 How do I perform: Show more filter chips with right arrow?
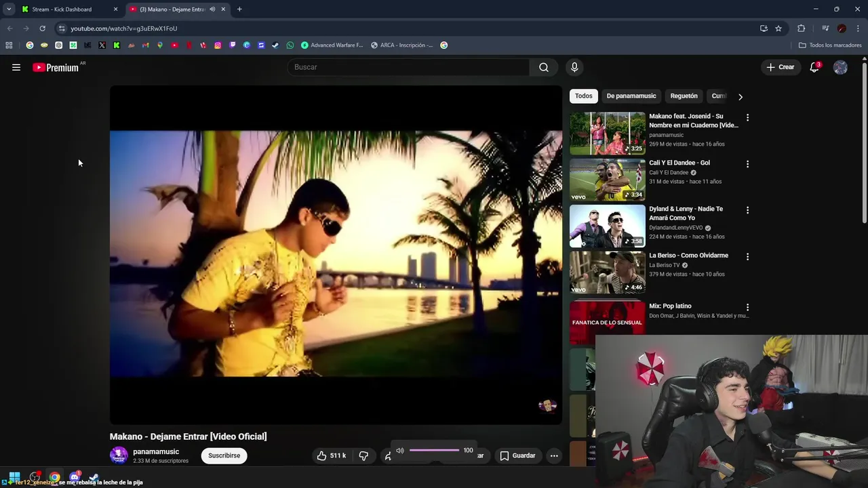[x=741, y=97]
